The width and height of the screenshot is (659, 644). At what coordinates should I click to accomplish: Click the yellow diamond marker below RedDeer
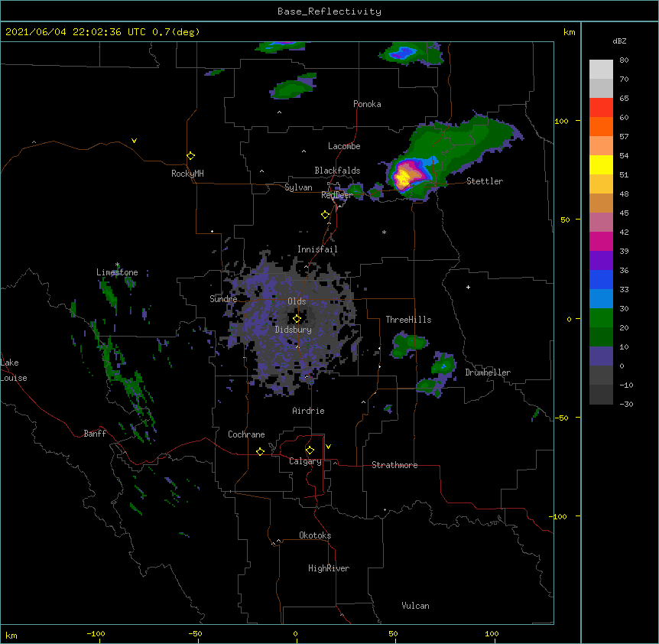tap(325, 215)
